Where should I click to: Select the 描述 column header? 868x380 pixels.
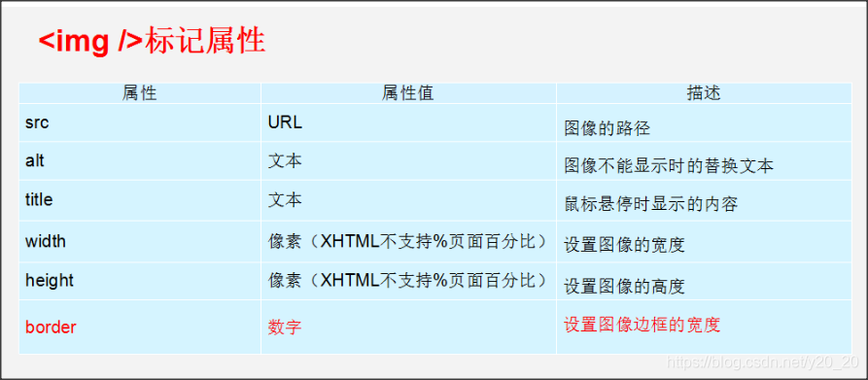[704, 93]
